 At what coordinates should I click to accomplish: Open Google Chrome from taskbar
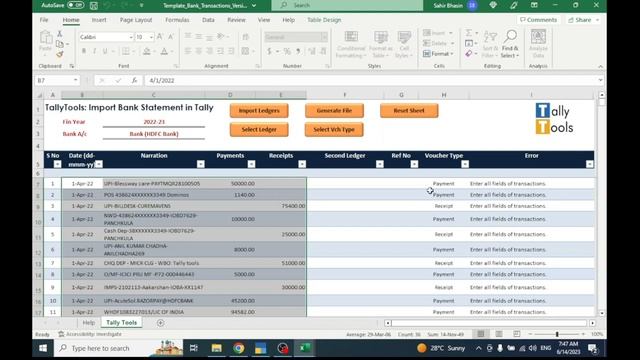point(239,348)
